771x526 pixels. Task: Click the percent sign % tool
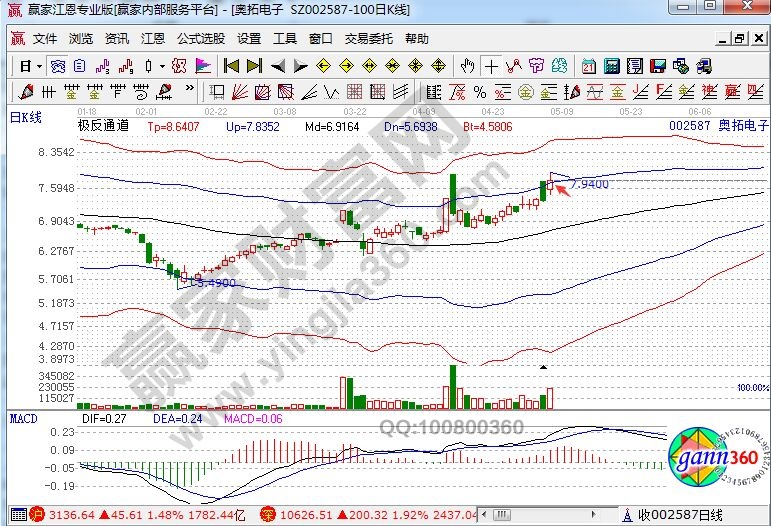coord(480,91)
